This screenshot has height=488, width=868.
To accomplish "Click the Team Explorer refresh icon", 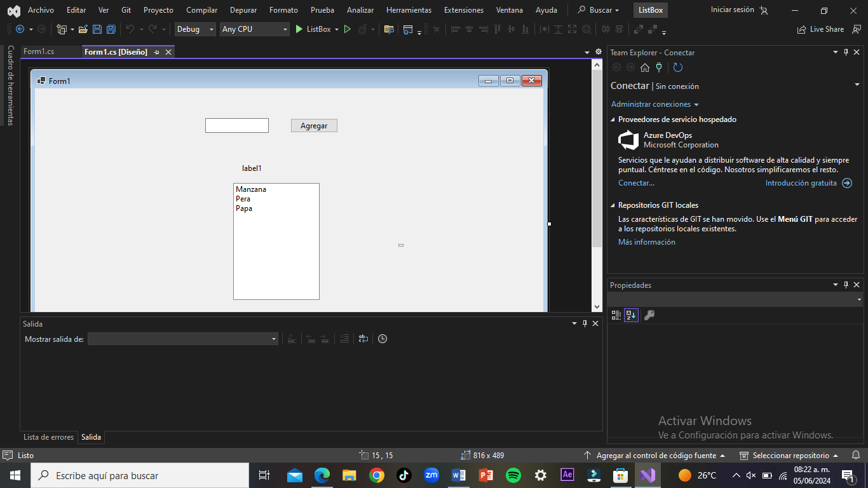I will (678, 67).
